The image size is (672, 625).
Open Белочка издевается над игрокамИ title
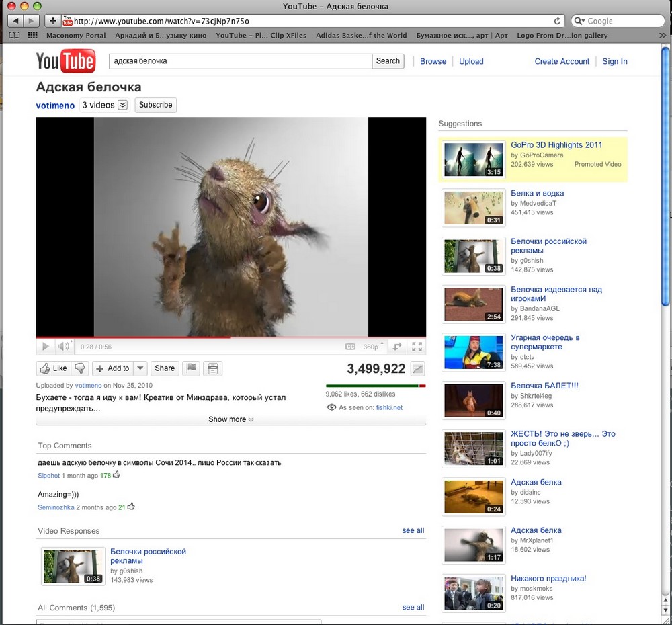click(556, 294)
